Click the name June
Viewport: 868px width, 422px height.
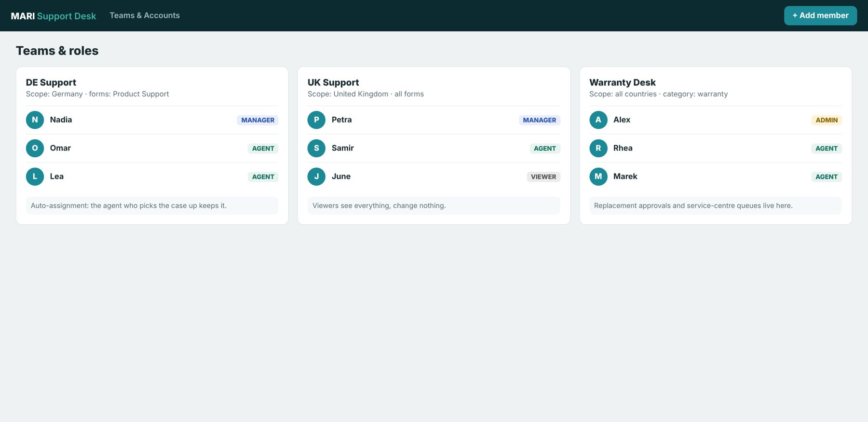point(341,177)
